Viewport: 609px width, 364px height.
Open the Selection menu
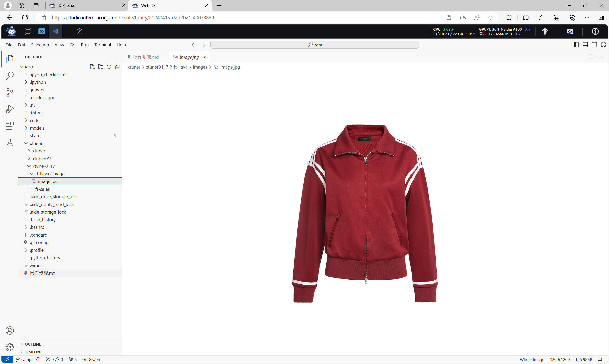pos(40,45)
